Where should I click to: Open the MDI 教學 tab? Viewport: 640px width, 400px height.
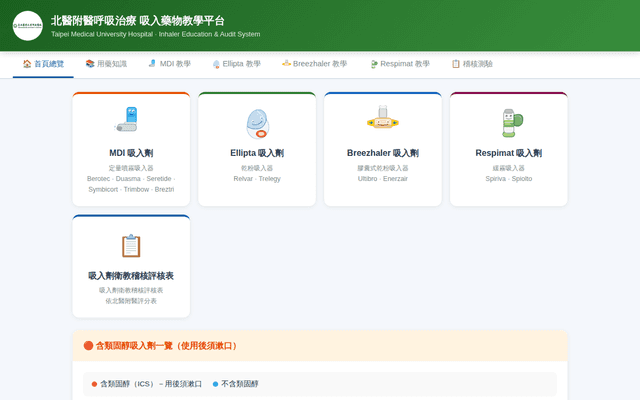pyautogui.click(x=169, y=64)
